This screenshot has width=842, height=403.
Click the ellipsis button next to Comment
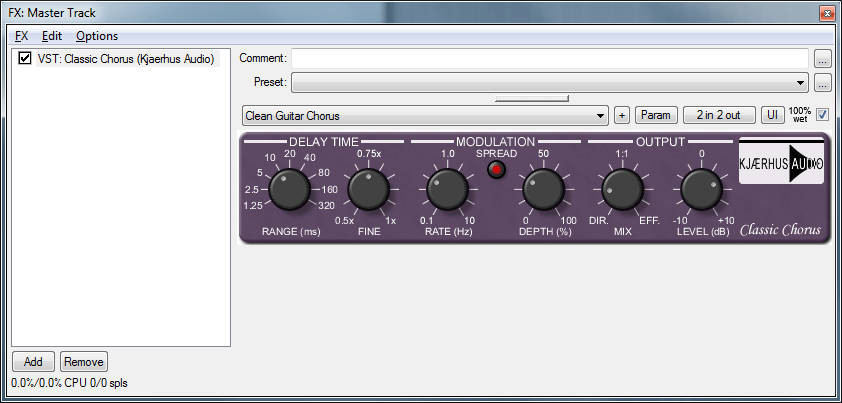click(823, 59)
